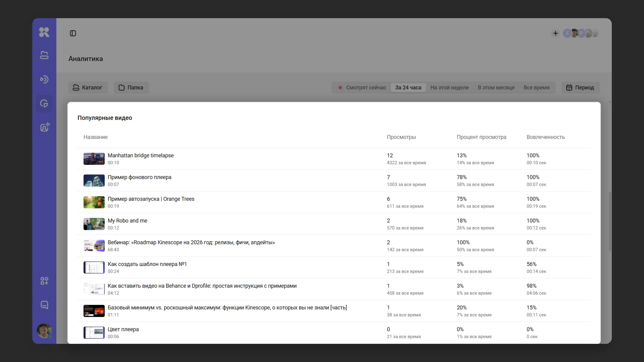Sort the table by the Просмотры column
644x362 pixels.
pyautogui.click(x=401, y=137)
